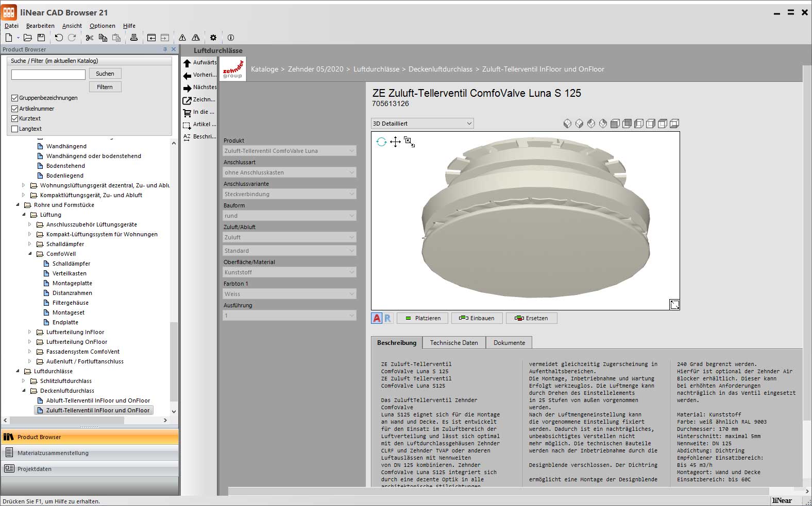
Task: Show info via the circled i icon
Action: (231, 38)
